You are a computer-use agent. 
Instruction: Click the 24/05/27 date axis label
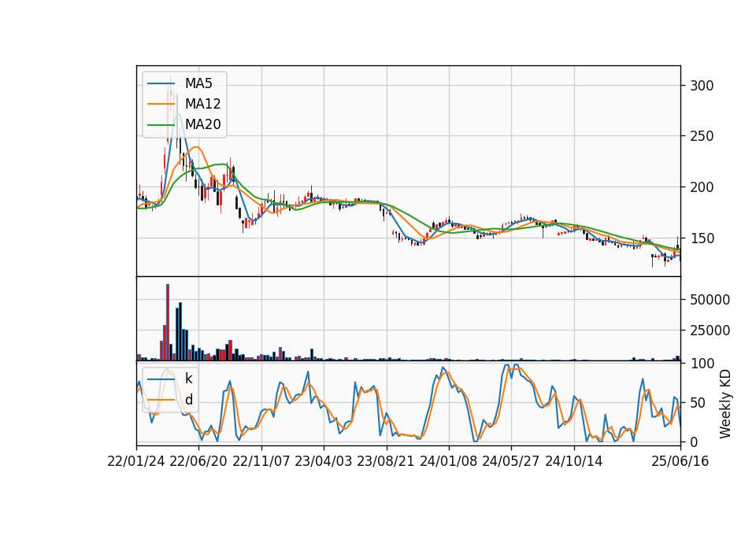[x=510, y=461]
